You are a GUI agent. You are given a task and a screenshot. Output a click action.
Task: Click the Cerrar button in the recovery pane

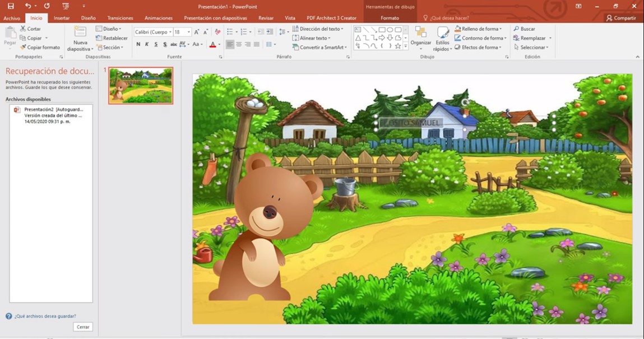83,327
